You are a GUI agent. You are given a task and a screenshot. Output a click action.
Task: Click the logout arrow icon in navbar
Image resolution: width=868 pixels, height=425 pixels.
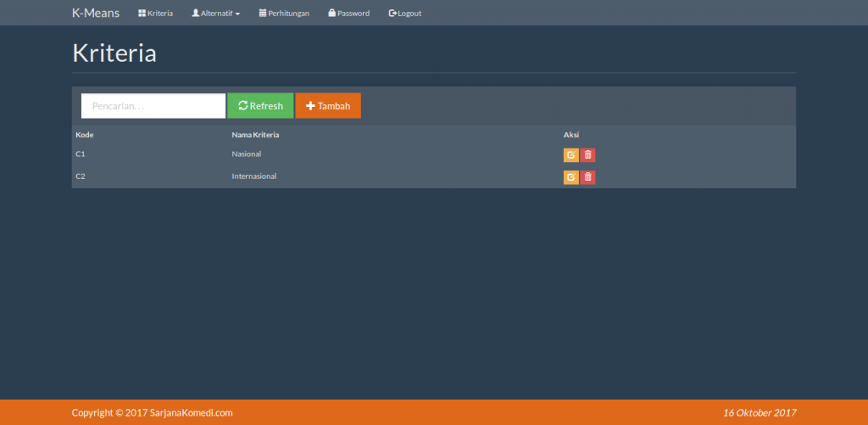point(392,13)
